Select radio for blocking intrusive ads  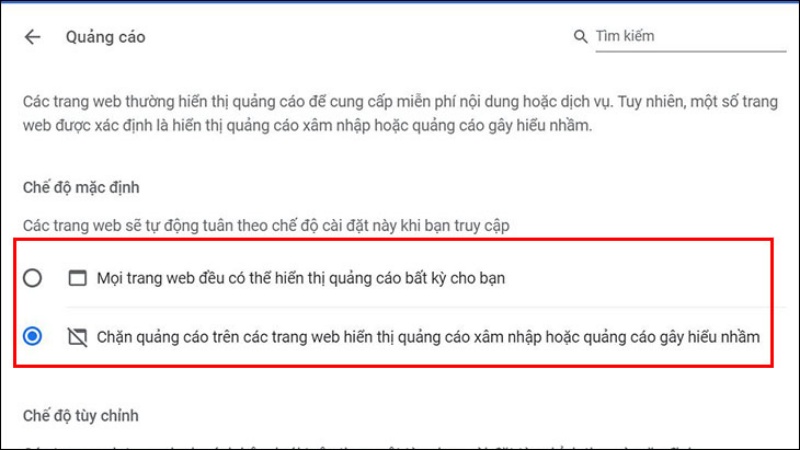[32, 336]
